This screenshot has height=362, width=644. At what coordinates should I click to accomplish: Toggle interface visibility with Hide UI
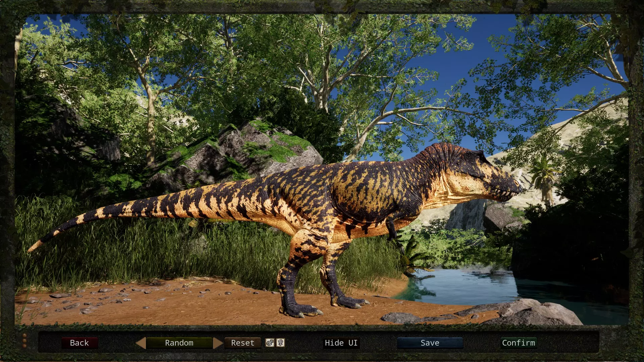point(341,343)
